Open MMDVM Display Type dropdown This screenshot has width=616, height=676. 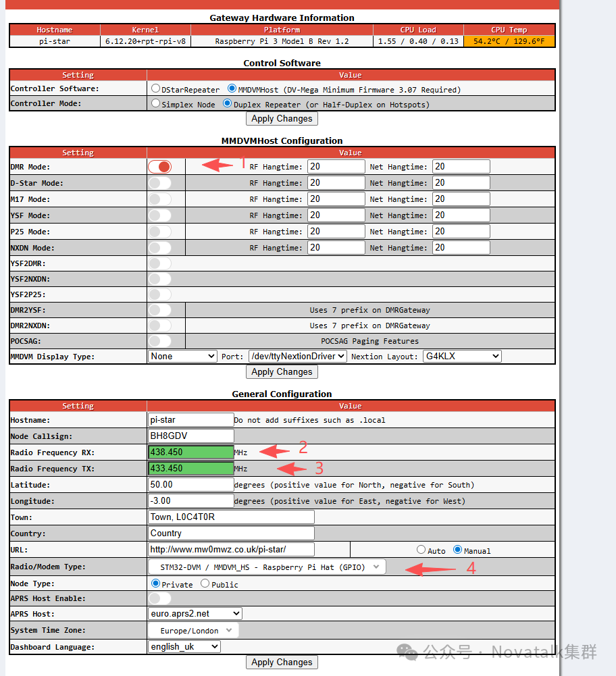182,356
